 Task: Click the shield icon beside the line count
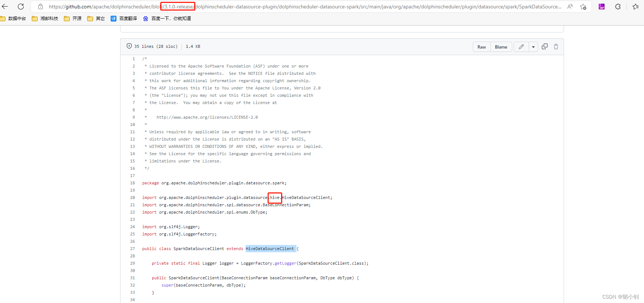point(129,46)
